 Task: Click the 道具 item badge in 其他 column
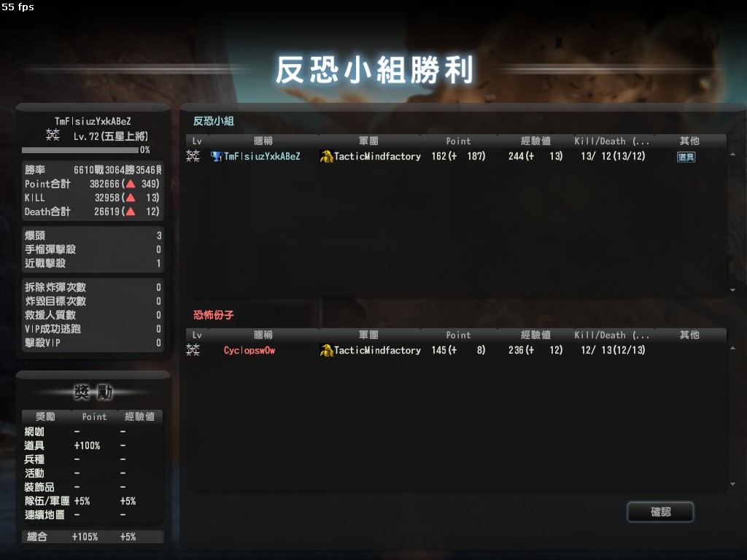(686, 157)
